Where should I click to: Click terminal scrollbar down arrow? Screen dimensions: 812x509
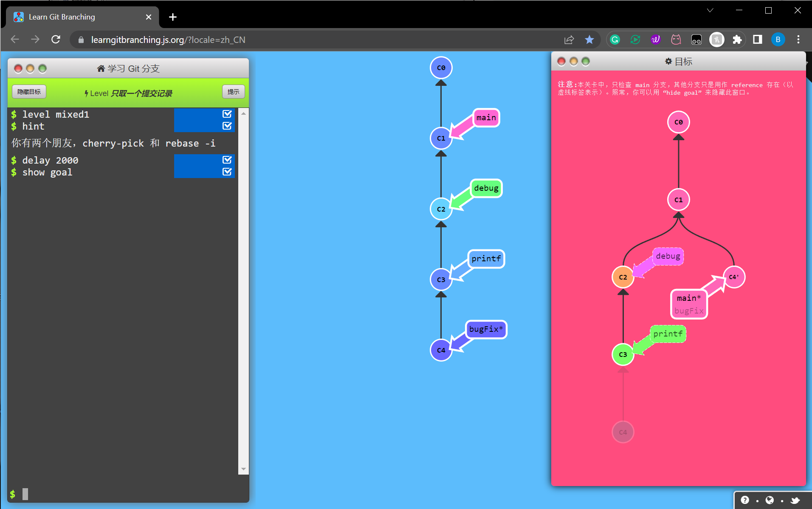coord(243,469)
